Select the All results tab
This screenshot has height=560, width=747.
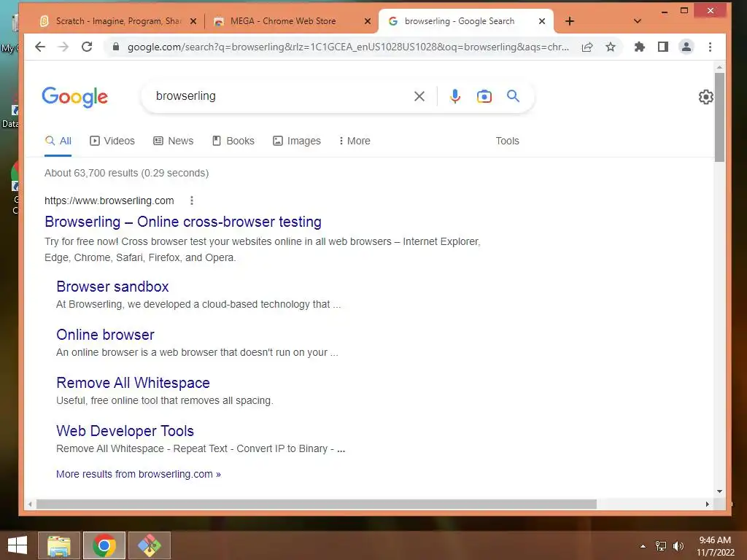point(58,141)
